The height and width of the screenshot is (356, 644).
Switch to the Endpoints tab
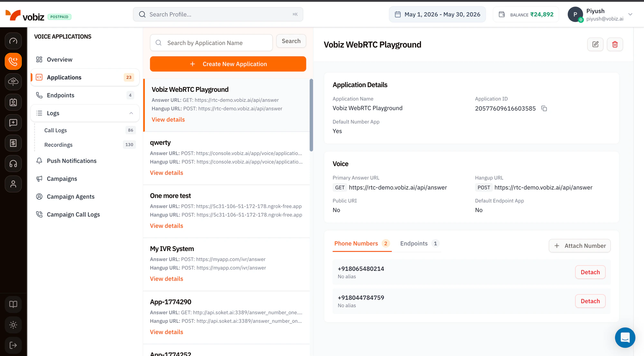point(420,244)
